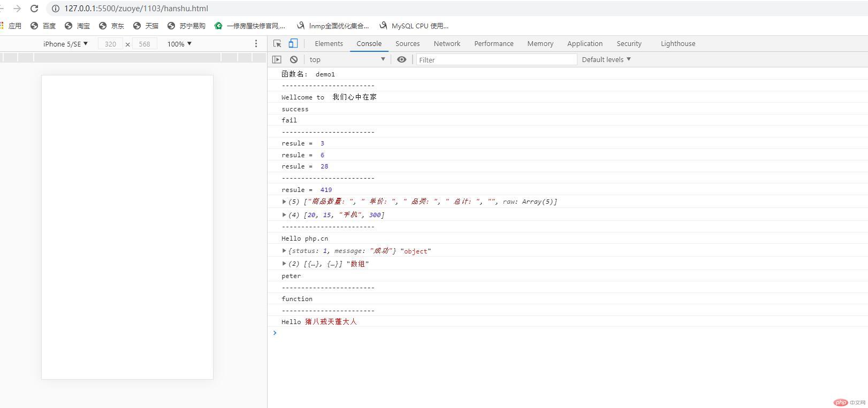868x408 pixels.
Task: Click the device width field 320
Action: [111, 44]
